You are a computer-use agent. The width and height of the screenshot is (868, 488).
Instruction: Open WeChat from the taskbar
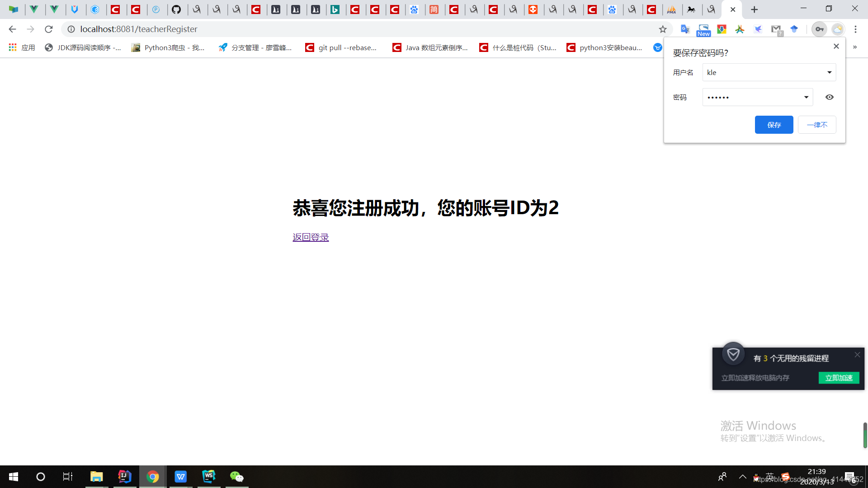(x=236, y=476)
